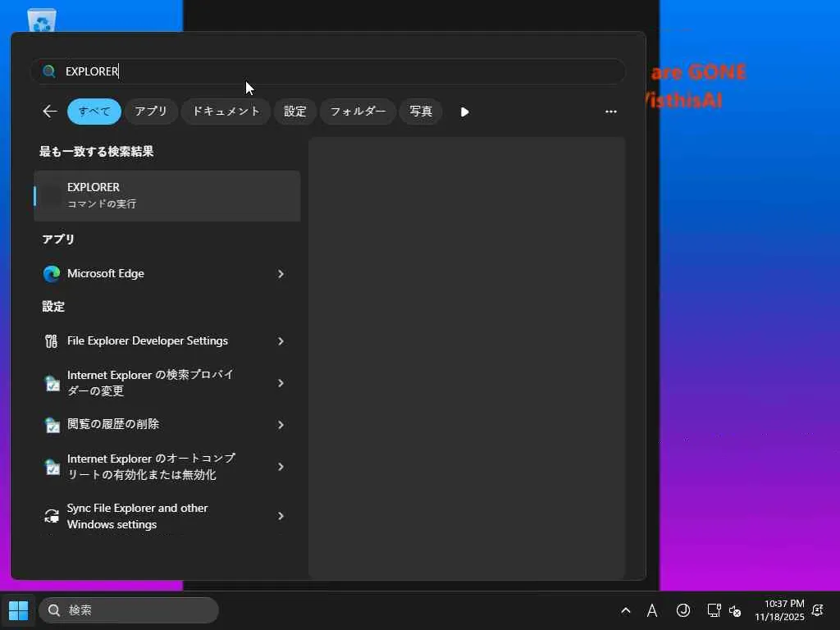Click the round IME tray icon
Image resolution: width=840 pixels, height=630 pixels.
point(683,610)
